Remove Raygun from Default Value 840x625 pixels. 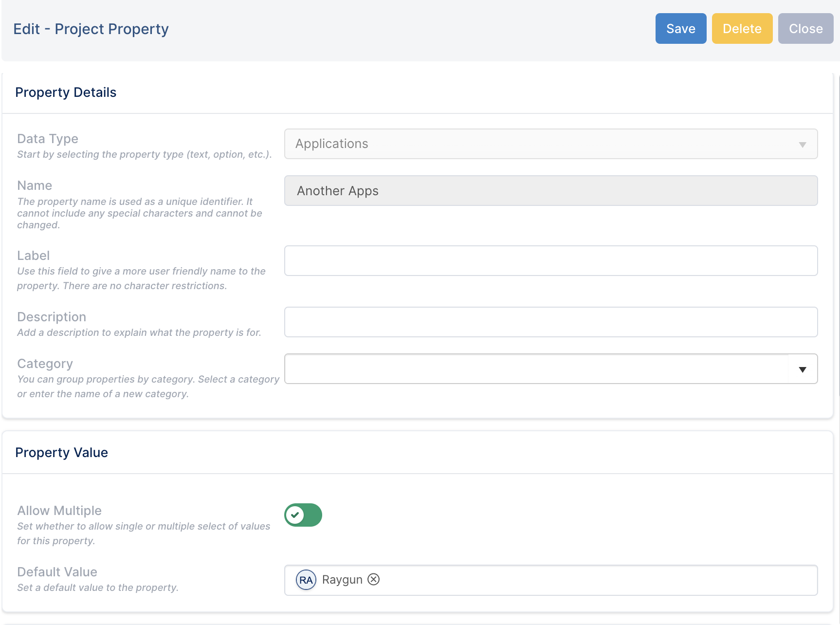[373, 579]
